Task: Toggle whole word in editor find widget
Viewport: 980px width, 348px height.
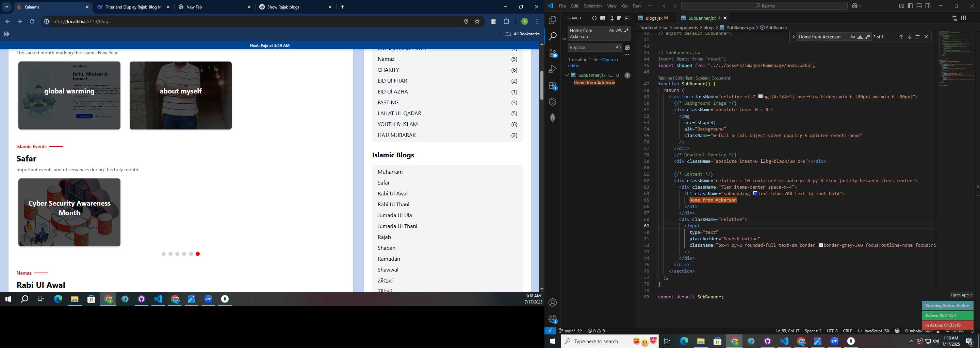Action: point(860,37)
